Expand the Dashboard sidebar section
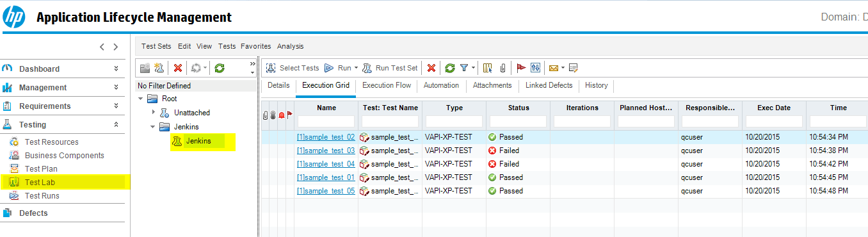Screen dimensions: 868x237 (116, 68)
